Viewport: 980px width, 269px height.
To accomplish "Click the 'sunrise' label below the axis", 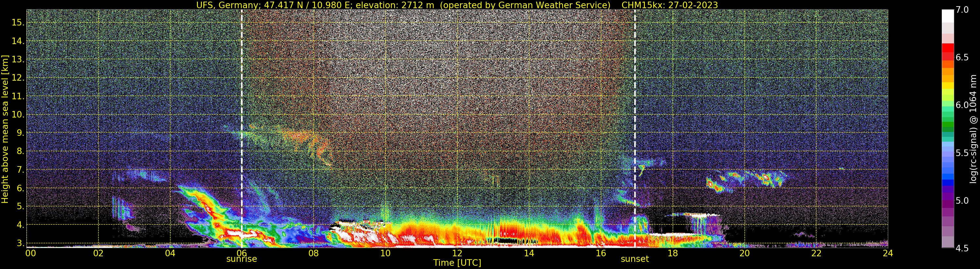I will click(242, 259).
